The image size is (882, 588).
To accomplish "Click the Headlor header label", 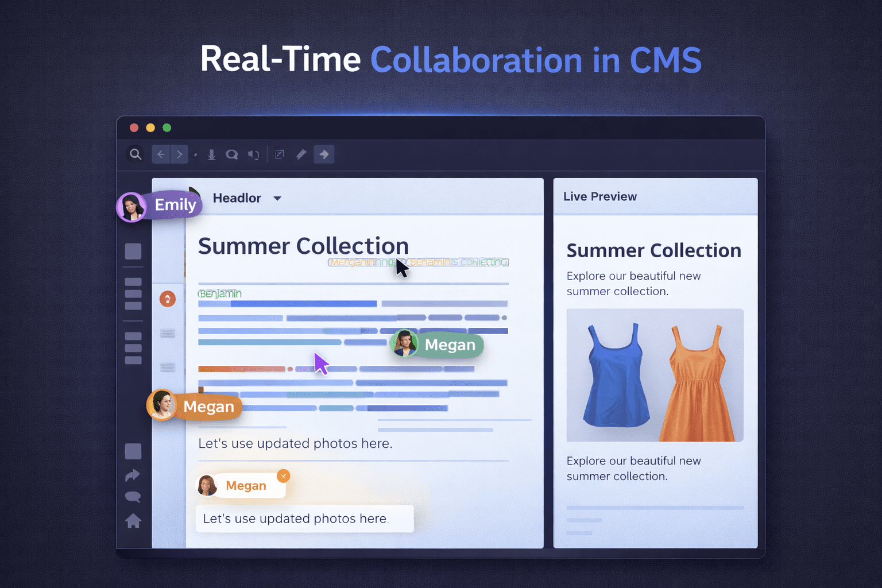I will click(237, 198).
